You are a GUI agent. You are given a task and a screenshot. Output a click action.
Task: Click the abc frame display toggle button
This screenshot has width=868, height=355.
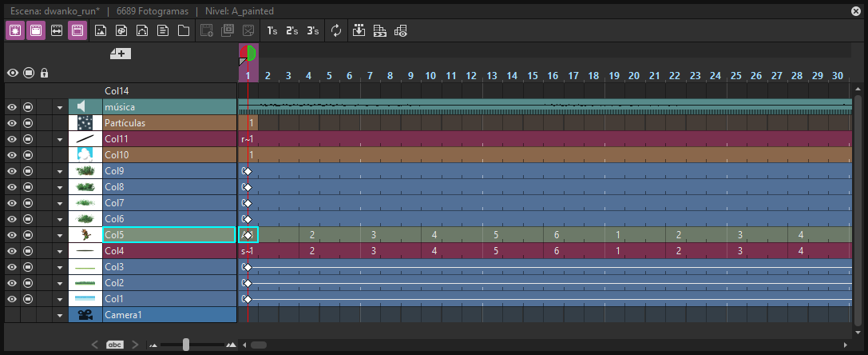click(115, 345)
